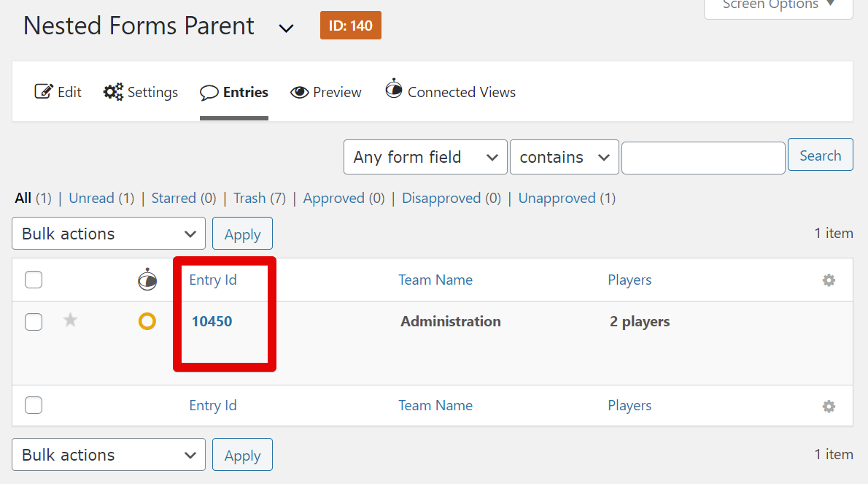Open the 'contains' operator dropdown
This screenshot has height=484, width=868.
pyautogui.click(x=564, y=157)
